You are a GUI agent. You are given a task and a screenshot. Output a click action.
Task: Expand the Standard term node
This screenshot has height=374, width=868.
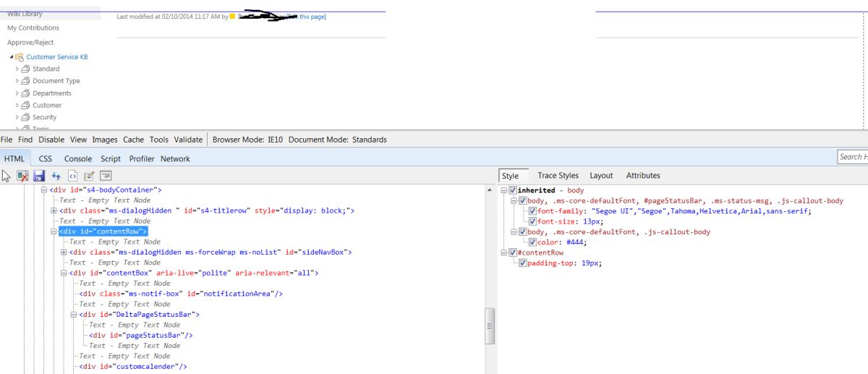coord(17,69)
